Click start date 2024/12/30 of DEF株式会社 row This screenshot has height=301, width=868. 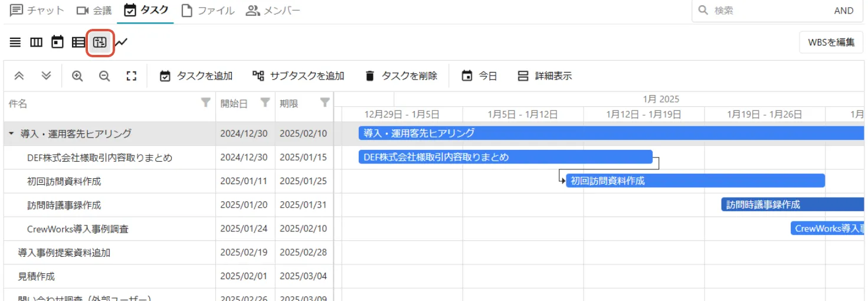[244, 158]
